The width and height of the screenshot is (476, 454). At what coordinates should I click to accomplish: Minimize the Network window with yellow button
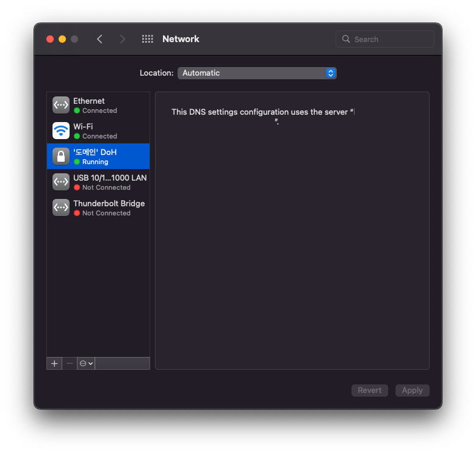[x=62, y=39]
